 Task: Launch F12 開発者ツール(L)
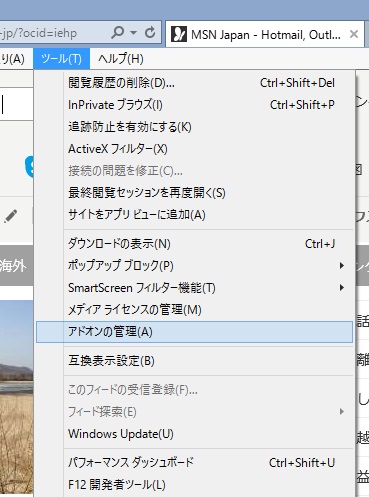coord(194,485)
